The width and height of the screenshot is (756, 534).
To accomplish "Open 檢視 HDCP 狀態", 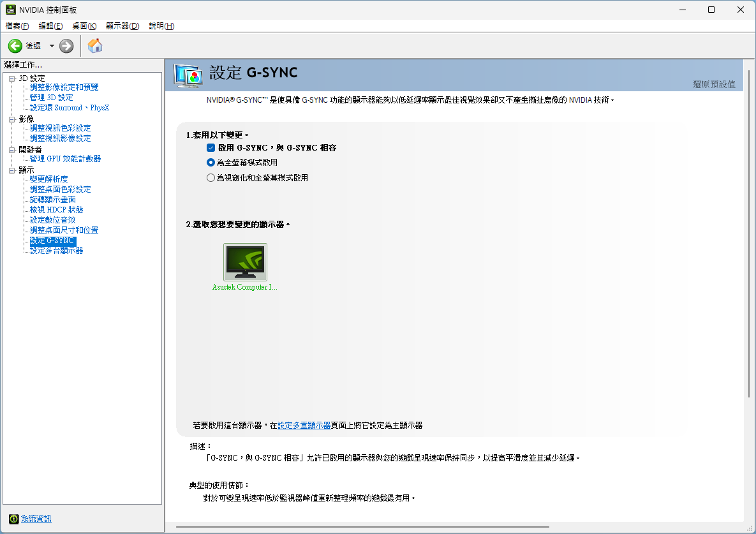I will [56, 210].
